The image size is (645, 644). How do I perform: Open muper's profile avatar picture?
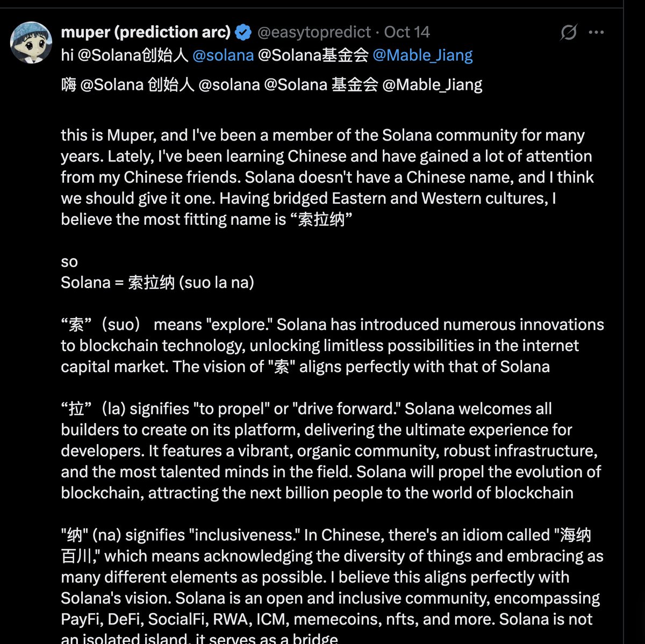32,43
